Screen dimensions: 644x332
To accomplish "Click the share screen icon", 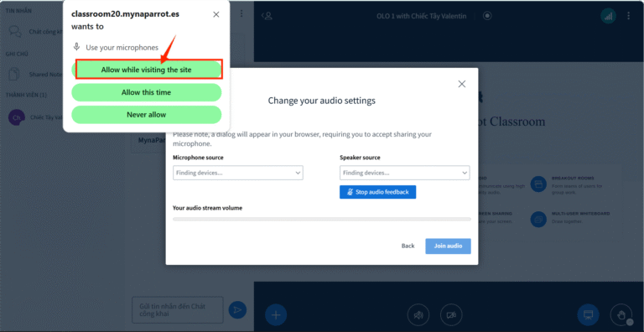I will point(588,315).
